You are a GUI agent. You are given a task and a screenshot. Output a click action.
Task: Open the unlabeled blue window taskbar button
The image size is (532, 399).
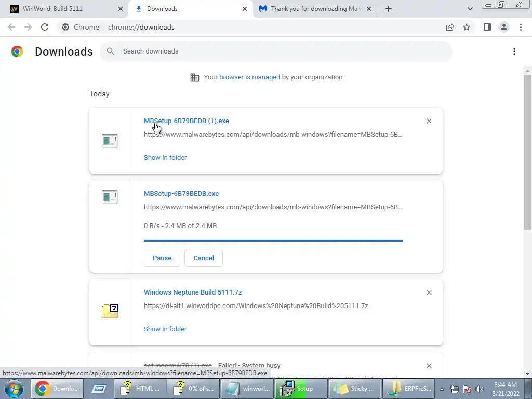[98, 389]
